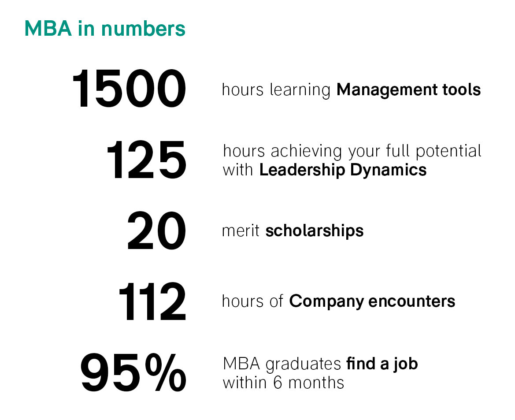Click the large 20 number
Viewport: 515px width, 420px height.
tap(156, 230)
